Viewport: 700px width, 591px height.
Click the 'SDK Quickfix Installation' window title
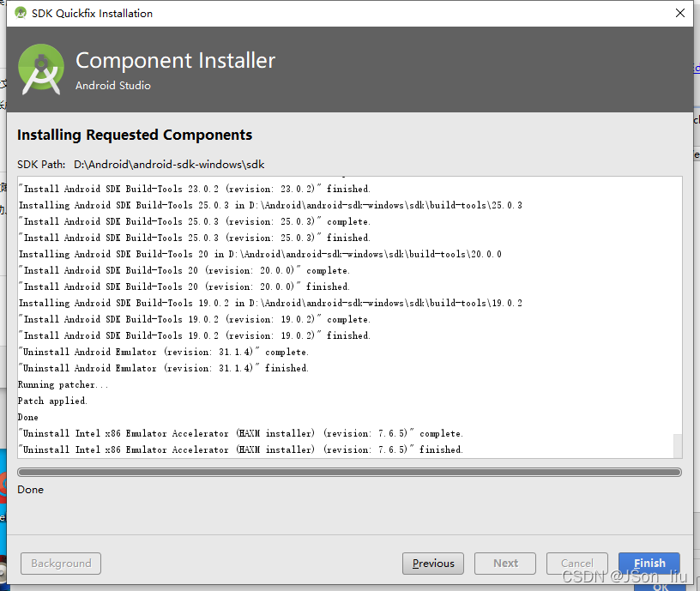click(92, 14)
